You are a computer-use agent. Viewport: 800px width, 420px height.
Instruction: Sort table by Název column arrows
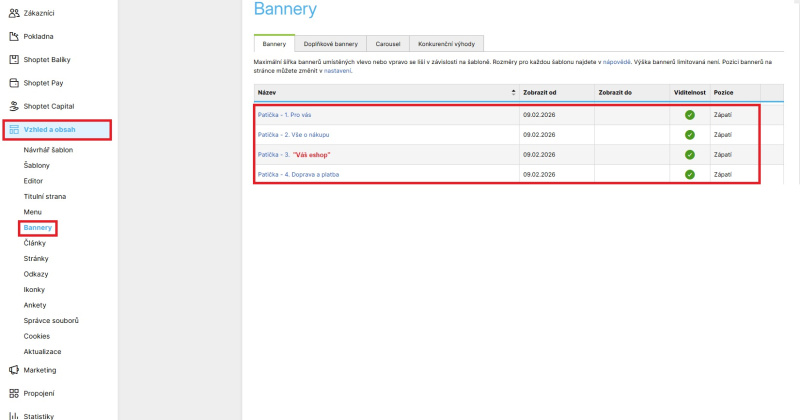pos(513,92)
